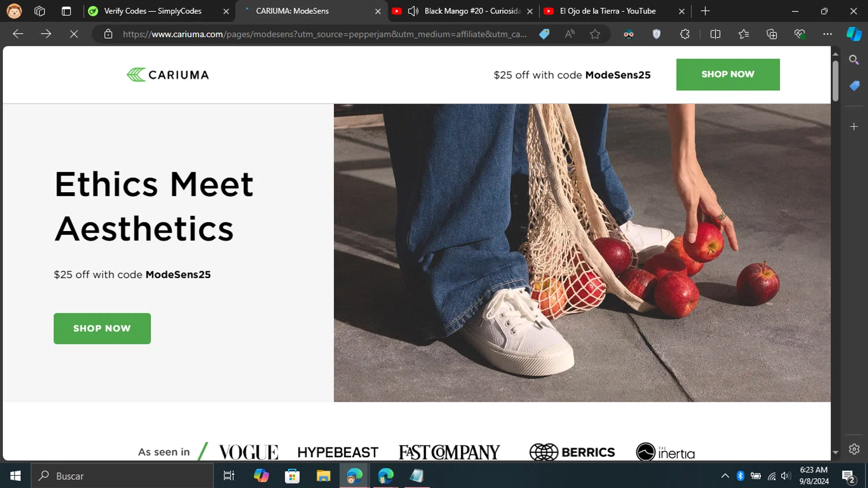
Task: Add page to favorites star
Action: (x=595, y=34)
